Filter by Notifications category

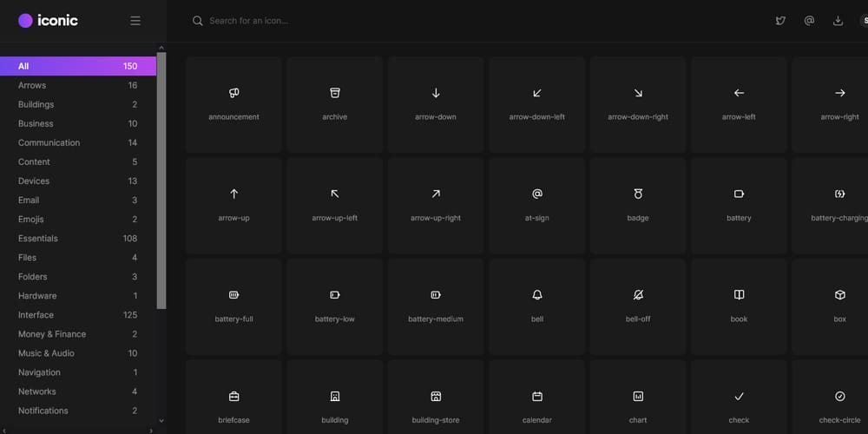(x=78, y=411)
